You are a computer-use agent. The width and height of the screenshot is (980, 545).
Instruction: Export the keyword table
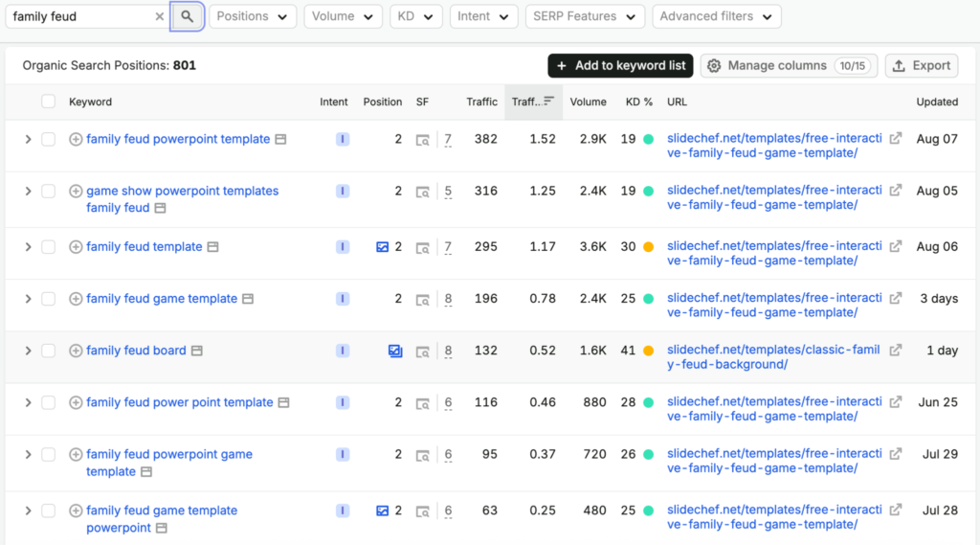[x=922, y=66]
